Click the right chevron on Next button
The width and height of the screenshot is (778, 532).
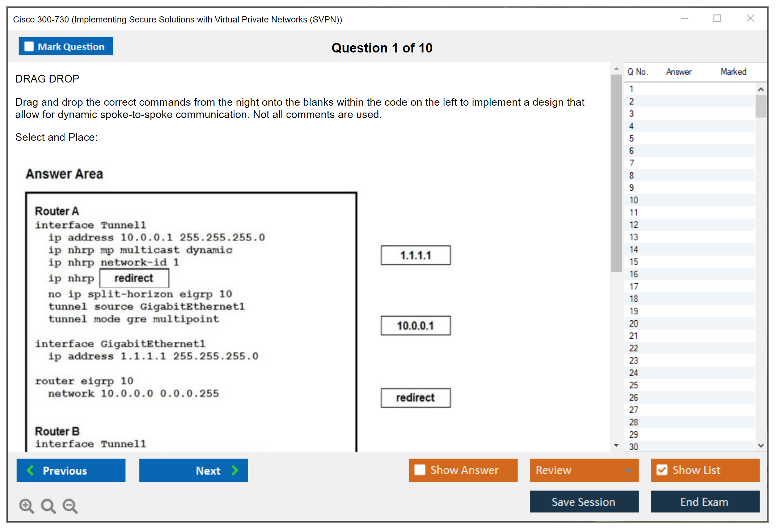[x=235, y=470]
